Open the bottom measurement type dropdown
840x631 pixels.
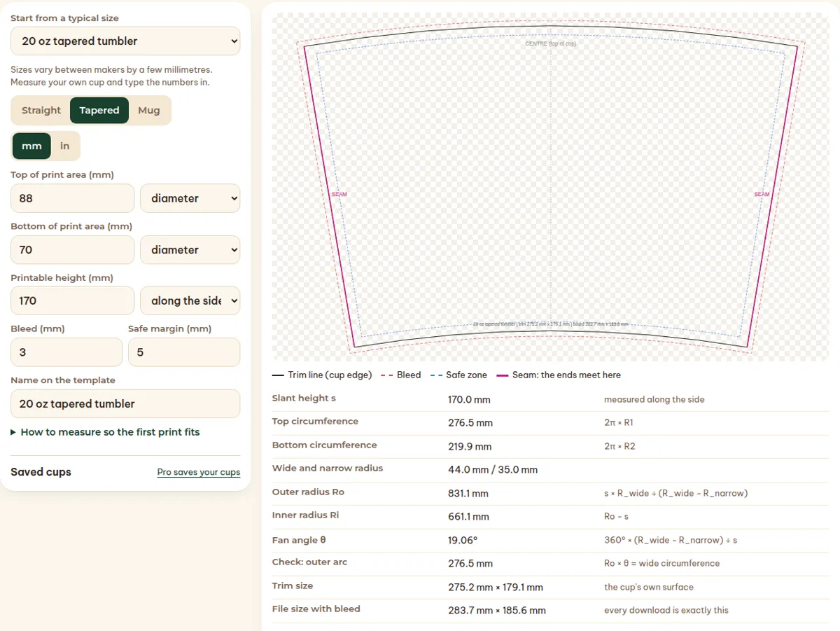tap(190, 250)
